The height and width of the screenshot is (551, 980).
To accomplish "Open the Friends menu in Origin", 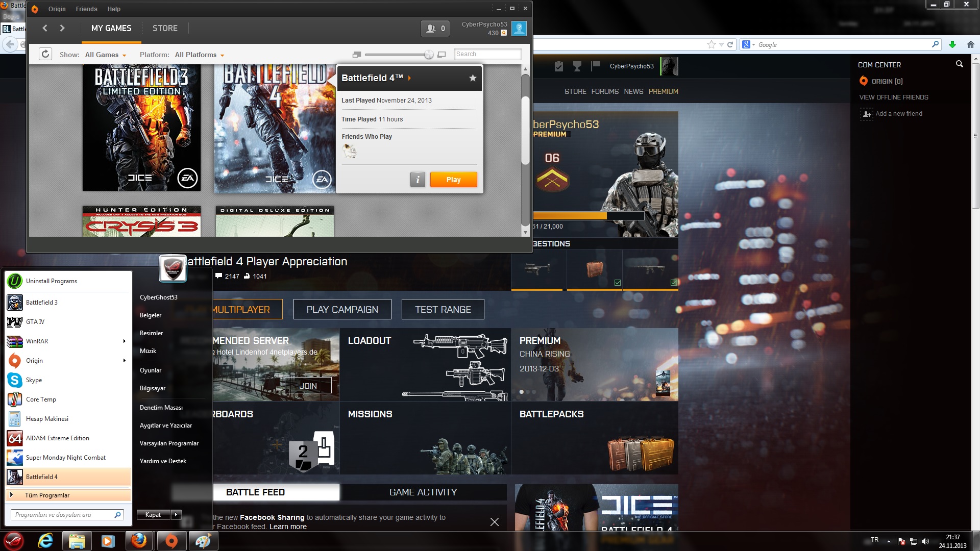I will coord(87,9).
